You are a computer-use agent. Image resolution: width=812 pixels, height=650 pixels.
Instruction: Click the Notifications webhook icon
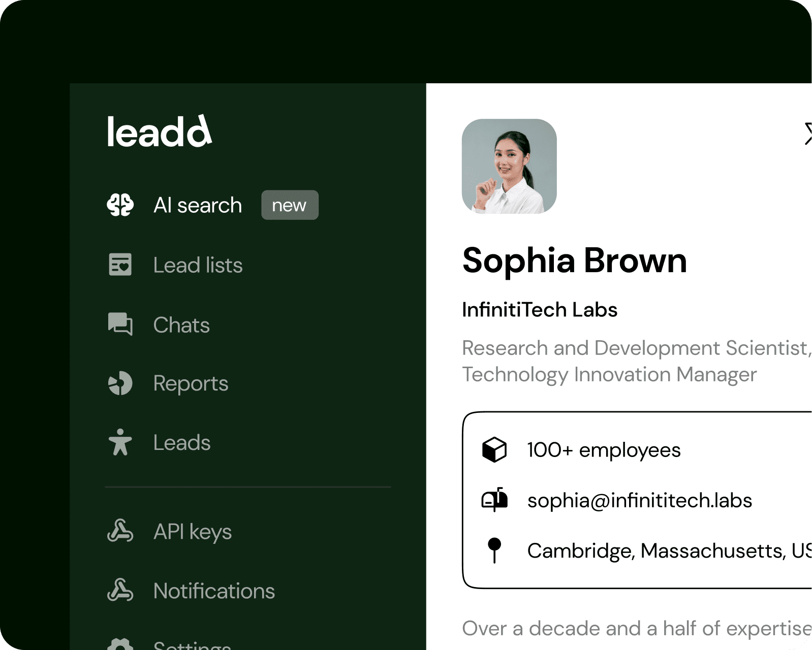pyautogui.click(x=120, y=591)
